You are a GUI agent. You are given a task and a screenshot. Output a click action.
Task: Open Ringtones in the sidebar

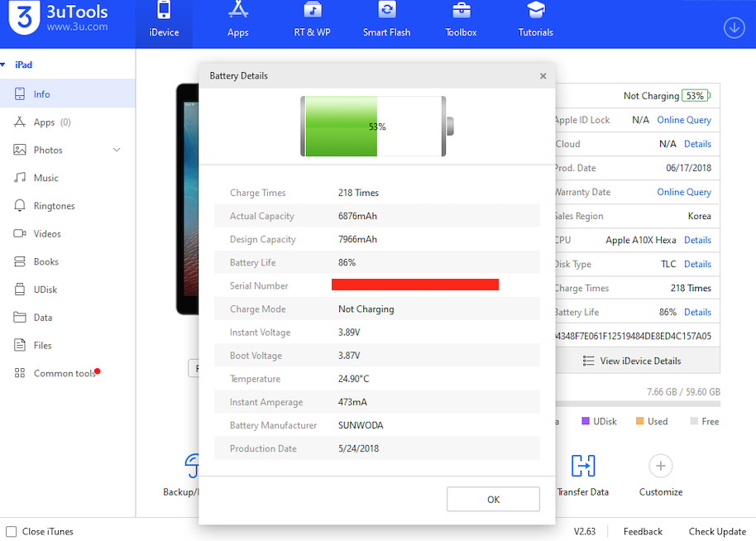pos(68,206)
